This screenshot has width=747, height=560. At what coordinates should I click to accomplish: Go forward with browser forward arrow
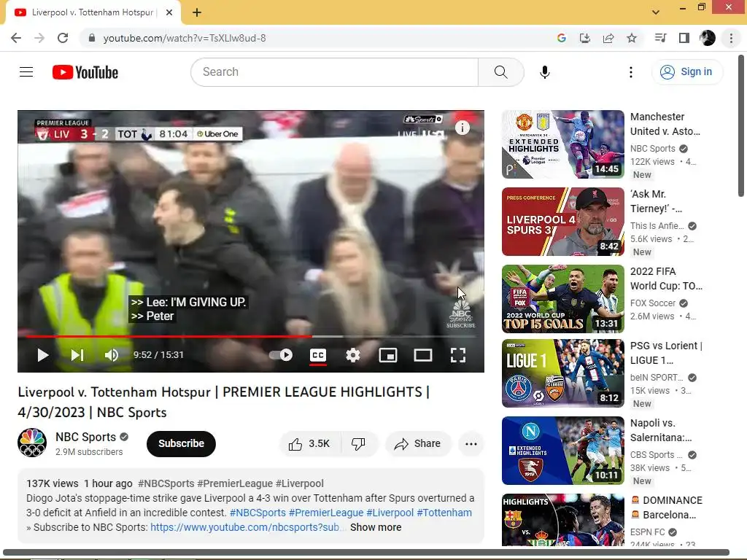pos(39,38)
